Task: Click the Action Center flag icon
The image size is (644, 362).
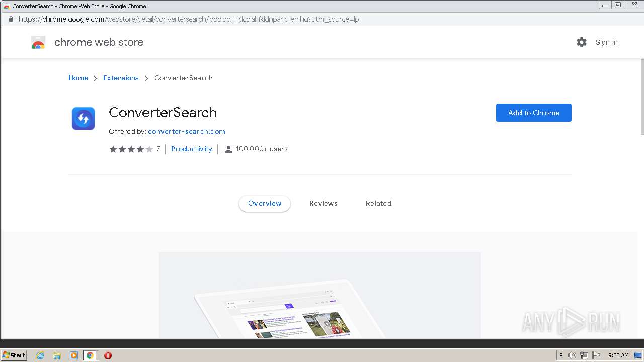Action: 596,355
